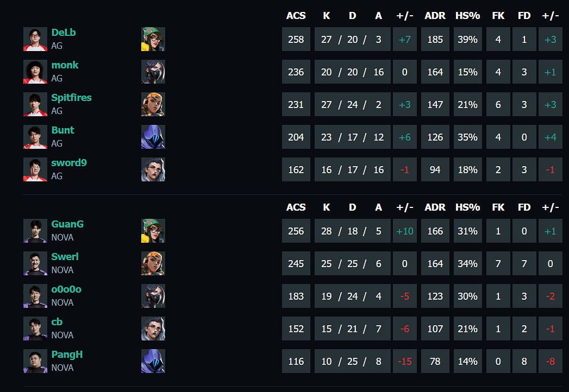Open DeLb's player profile link

pyautogui.click(x=64, y=33)
